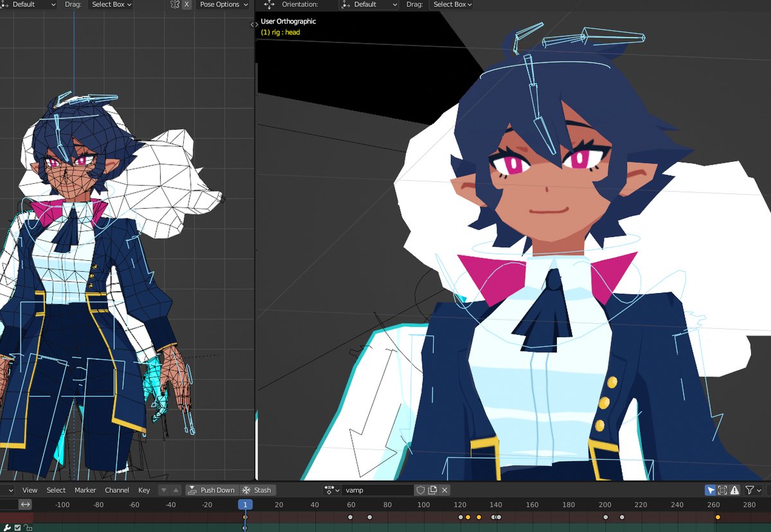Click the Push Down button
The image size is (771, 532).
212,490
